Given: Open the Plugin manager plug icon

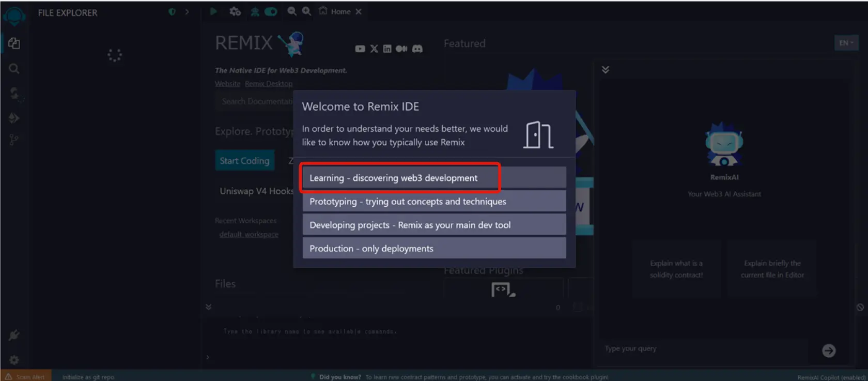Looking at the screenshot, I should coord(14,335).
